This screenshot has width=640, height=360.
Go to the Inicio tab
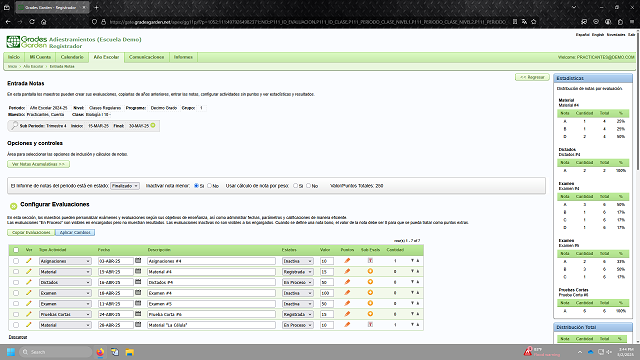14,57
